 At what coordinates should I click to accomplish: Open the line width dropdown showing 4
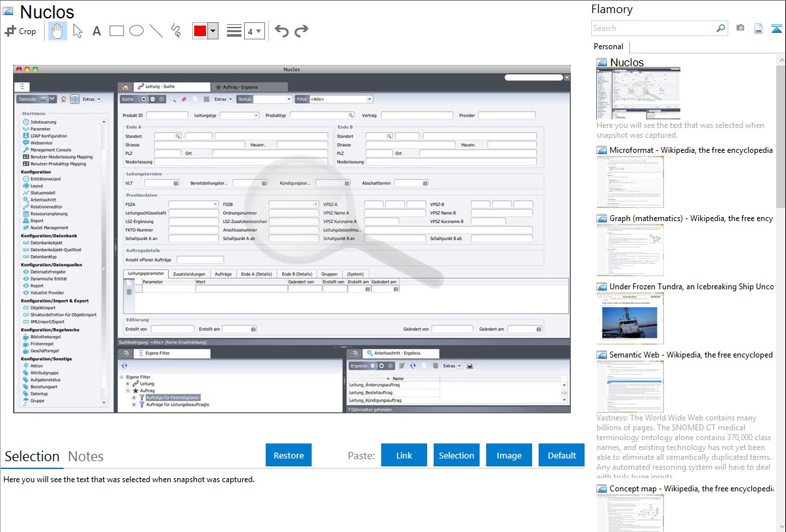(x=255, y=31)
